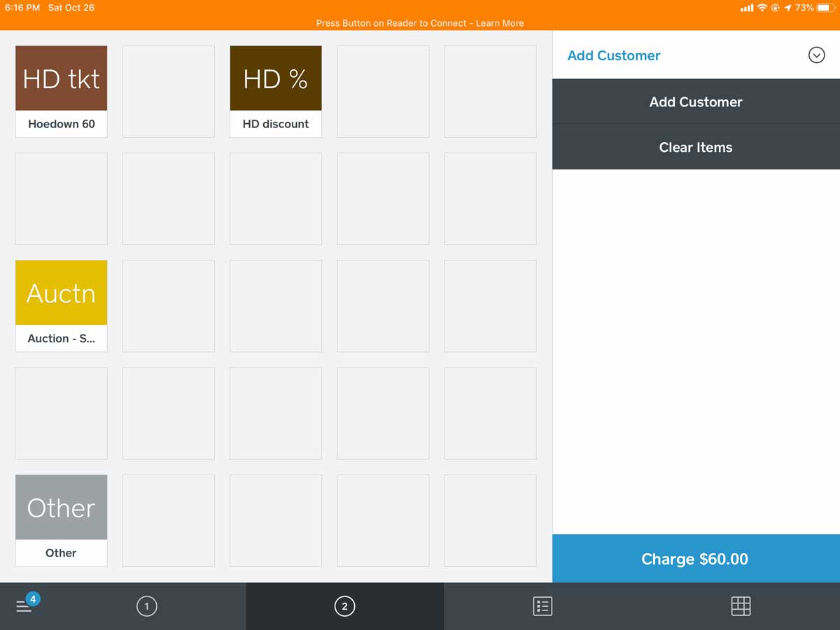
Task: Tap the Hoedown 60 label text
Action: 62,124
